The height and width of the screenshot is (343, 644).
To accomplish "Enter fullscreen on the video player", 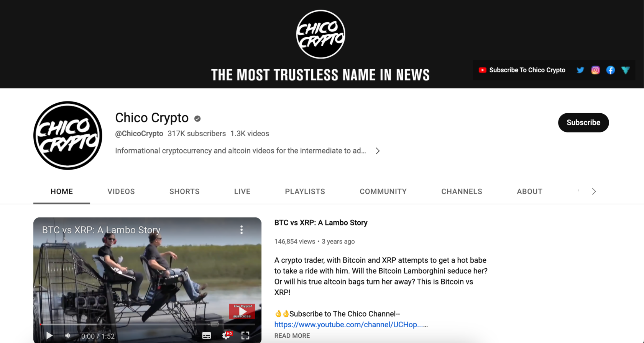I will [x=245, y=336].
